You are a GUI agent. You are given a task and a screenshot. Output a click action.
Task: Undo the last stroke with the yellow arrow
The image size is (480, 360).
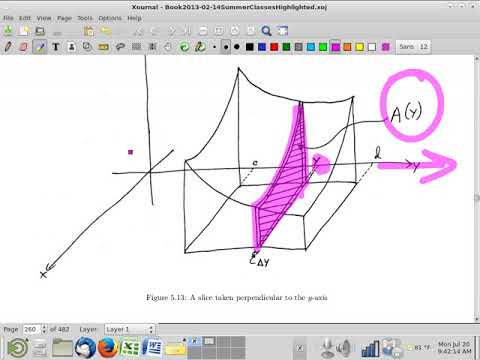point(106,31)
